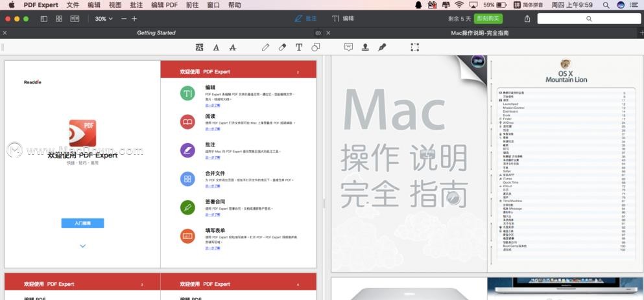Click into the search field
The height and width of the screenshot is (300, 644).
pos(589,19)
